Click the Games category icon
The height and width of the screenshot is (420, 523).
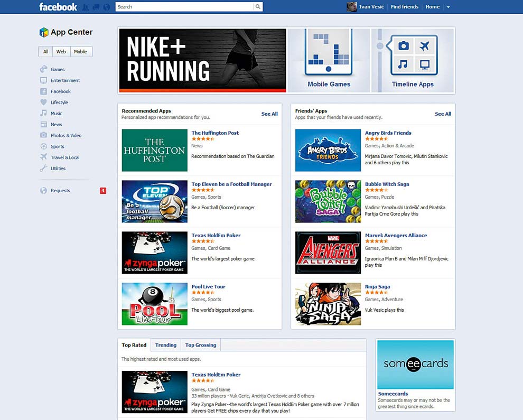point(43,69)
